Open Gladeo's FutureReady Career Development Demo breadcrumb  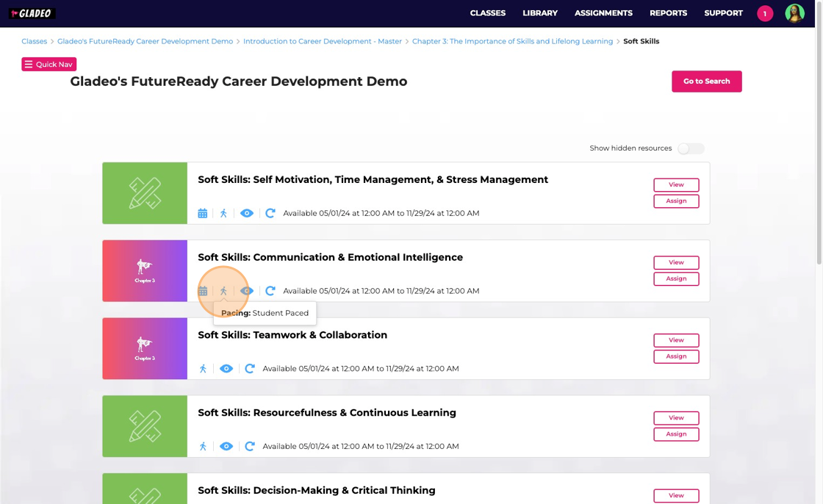pyautogui.click(x=145, y=41)
